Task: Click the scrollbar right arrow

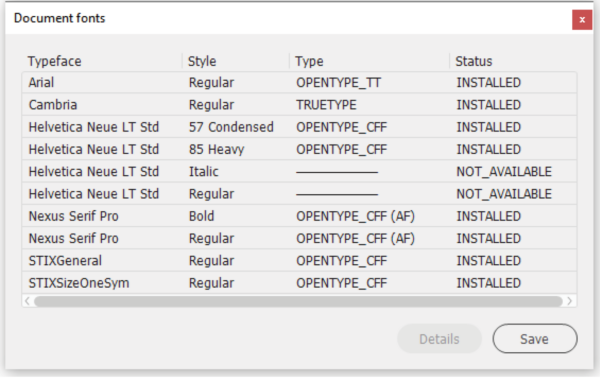Action: click(x=569, y=302)
